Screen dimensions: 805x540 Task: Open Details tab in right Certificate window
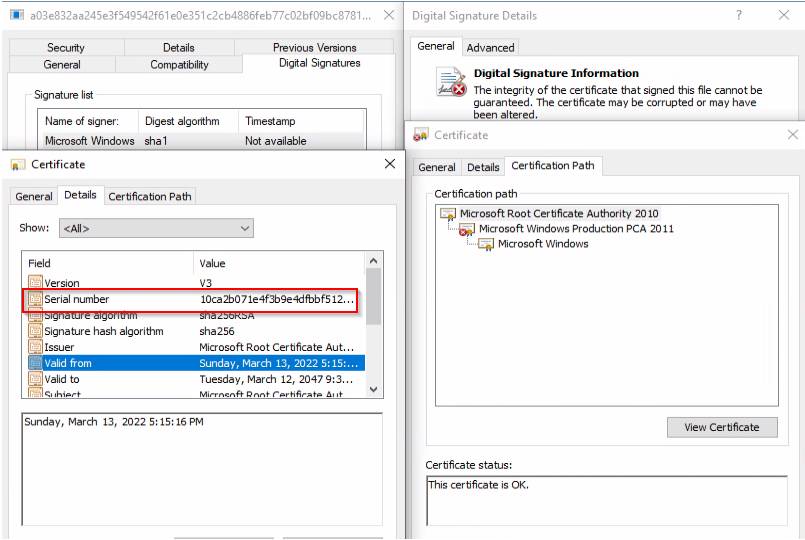483,167
